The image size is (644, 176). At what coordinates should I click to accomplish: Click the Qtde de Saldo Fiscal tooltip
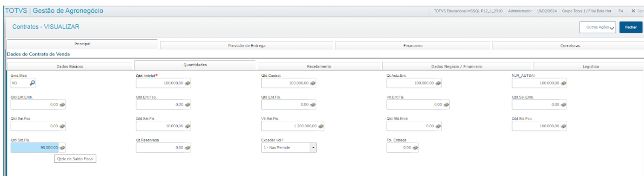point(75,159)
